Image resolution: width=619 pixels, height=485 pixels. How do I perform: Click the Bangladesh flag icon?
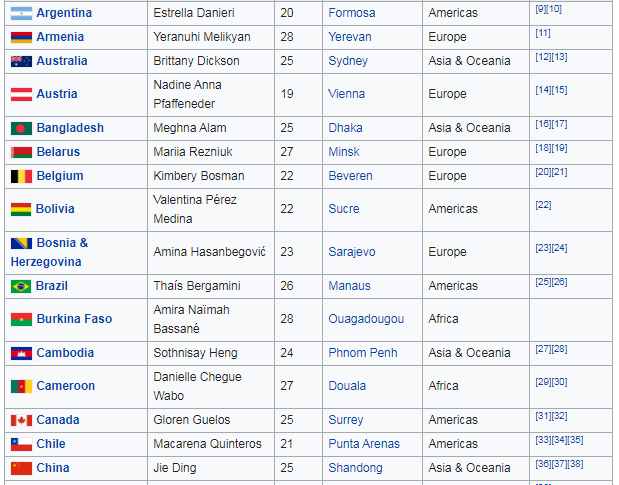click(21, 128)
